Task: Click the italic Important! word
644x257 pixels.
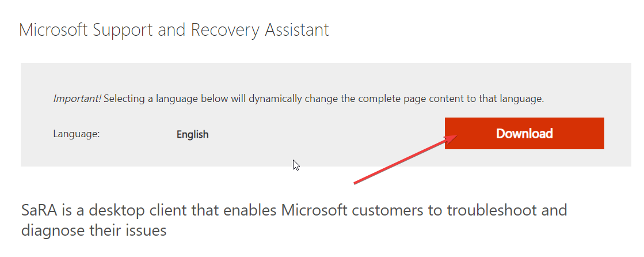Action: click(x=77, y=99)
